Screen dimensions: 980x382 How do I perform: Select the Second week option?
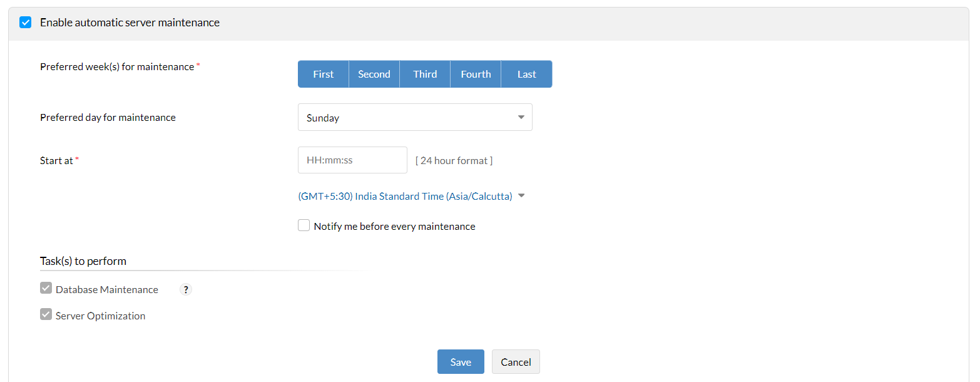click(374, 74)
